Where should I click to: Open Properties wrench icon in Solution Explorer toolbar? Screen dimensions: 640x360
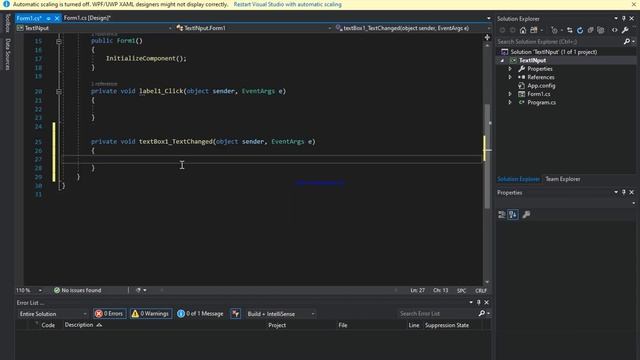(x=625, y=30)
